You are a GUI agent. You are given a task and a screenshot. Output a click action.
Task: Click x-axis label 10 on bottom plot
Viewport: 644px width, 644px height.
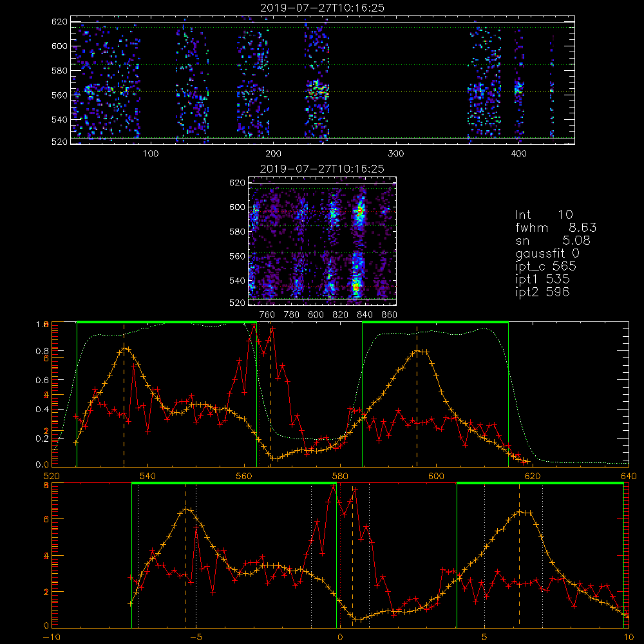[629, 638]
